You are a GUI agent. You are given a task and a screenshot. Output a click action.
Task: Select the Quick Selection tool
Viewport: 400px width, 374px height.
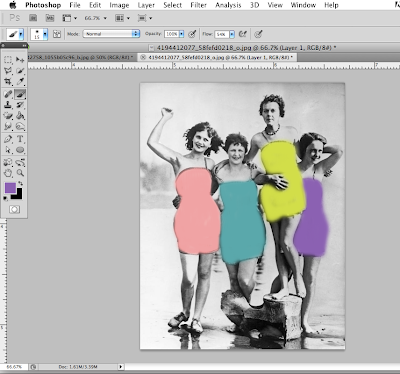pos(20,71)
